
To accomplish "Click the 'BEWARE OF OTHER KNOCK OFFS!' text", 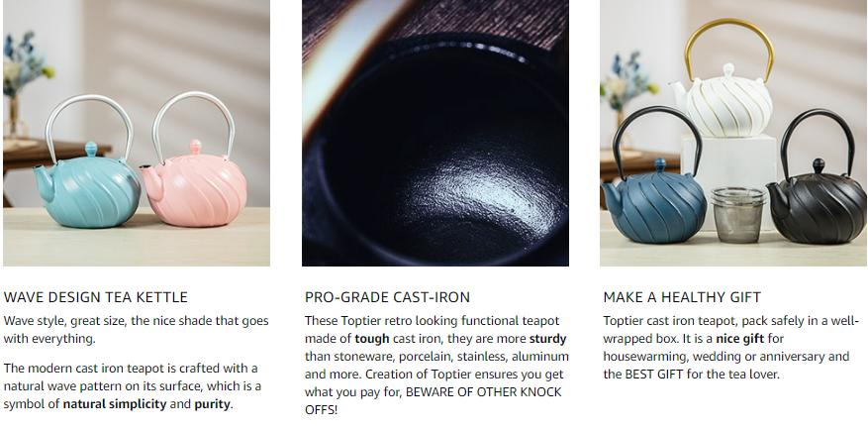I will [433, 401].
